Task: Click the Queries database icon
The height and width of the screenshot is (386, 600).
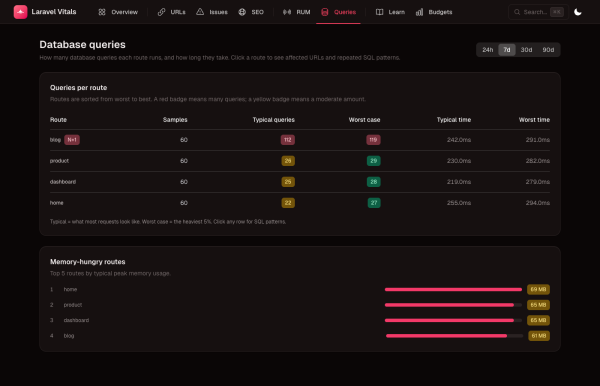Action: point(325,12)
